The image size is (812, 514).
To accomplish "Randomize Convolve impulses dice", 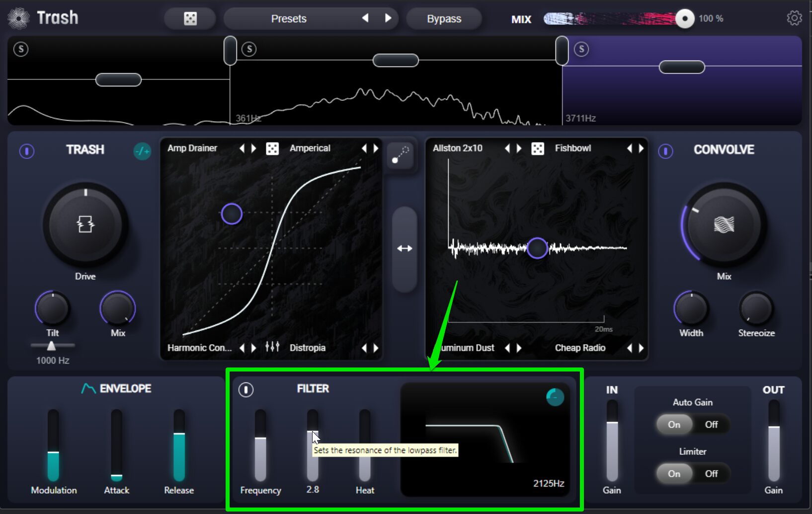I will [x=538, y=148].
